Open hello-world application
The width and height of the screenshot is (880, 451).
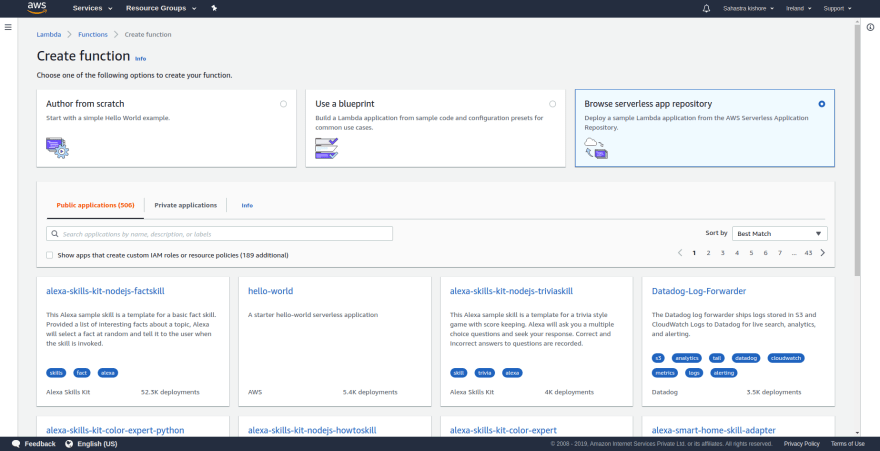271,291
